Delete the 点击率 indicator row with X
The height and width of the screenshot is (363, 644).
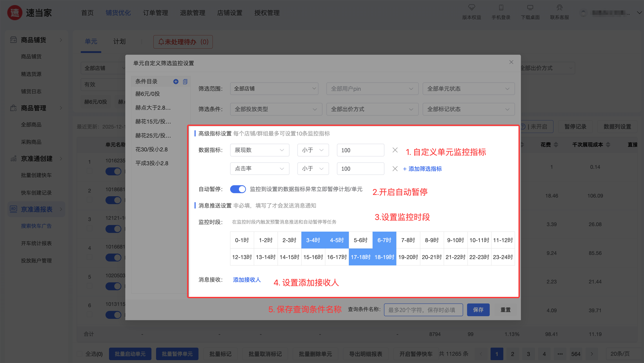395,169
